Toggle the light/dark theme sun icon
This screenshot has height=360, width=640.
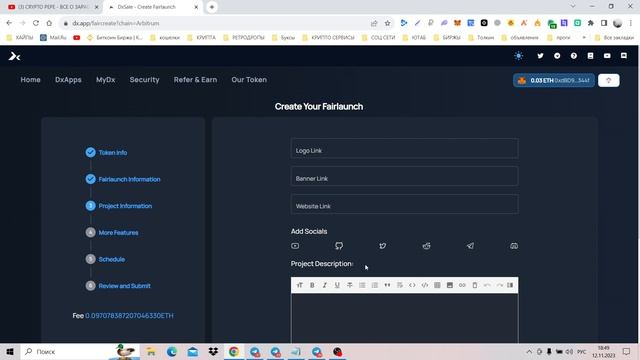tap(518, 56)
